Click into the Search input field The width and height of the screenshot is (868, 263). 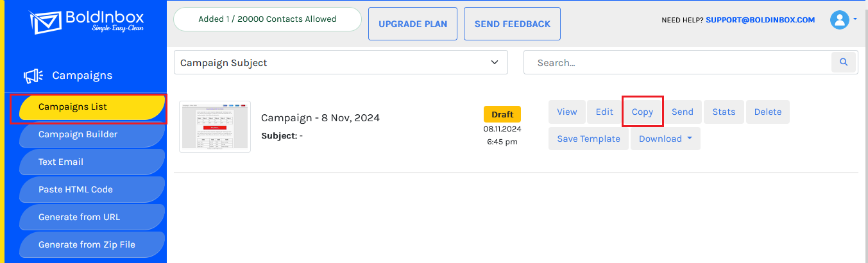(x=677, y=63)
